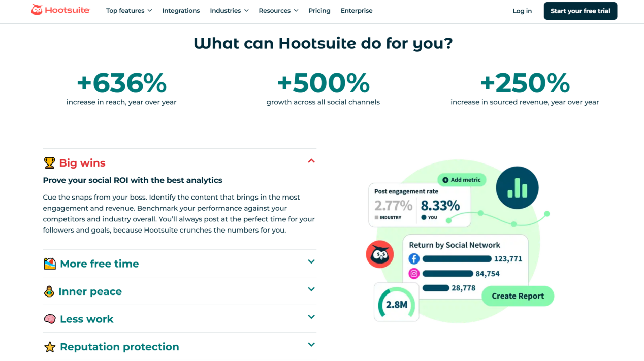Click the Log in link
This screenshot has width=644, height=361.
[522, 11]
